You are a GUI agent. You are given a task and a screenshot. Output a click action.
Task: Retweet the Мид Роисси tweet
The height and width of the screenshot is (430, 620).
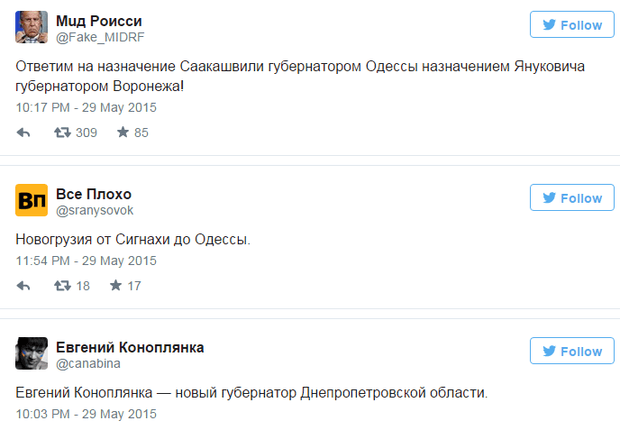coord(62,132)
